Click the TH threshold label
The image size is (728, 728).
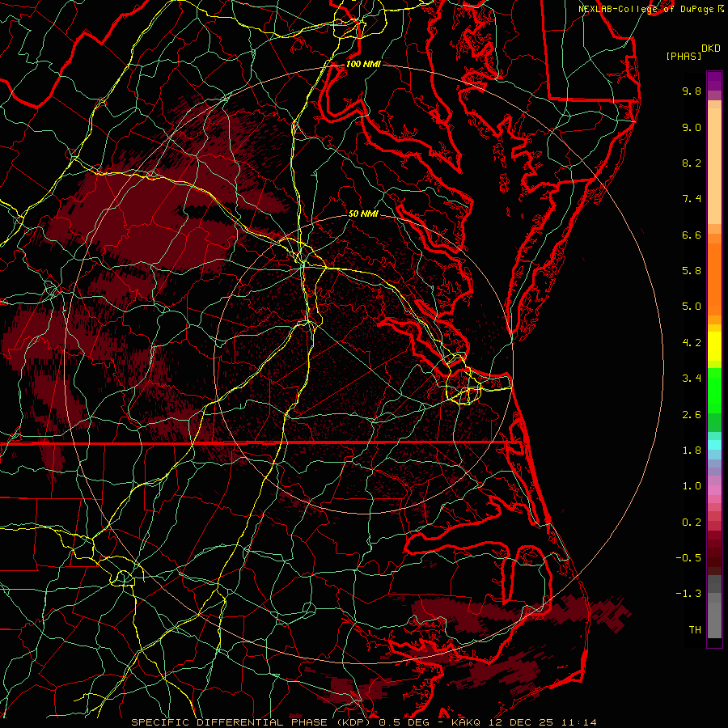coord(695,630)
